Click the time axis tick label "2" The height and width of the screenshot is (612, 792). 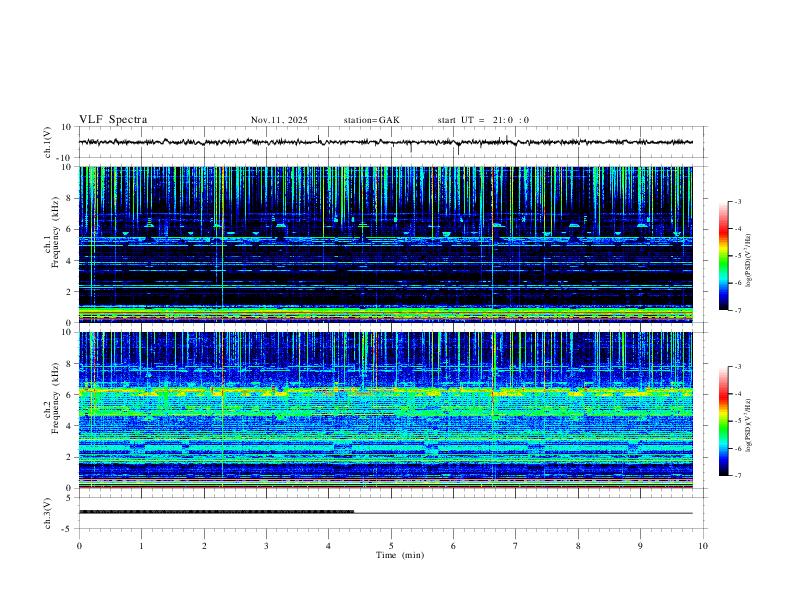coord(204,546)
